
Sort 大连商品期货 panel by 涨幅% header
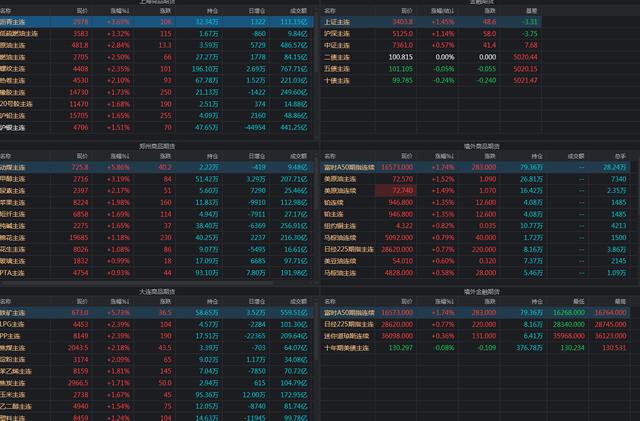pos(119,301)
